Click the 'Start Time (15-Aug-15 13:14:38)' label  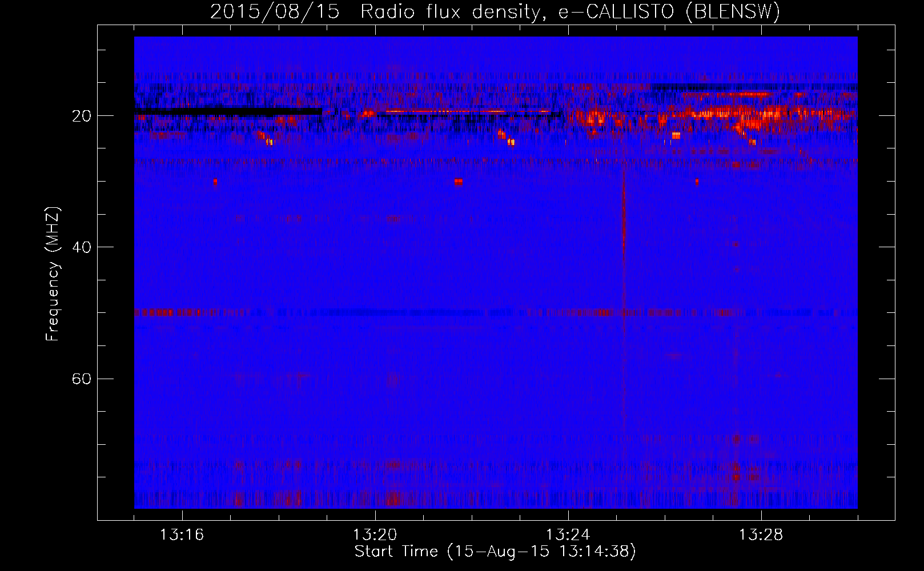click(495, 552)
